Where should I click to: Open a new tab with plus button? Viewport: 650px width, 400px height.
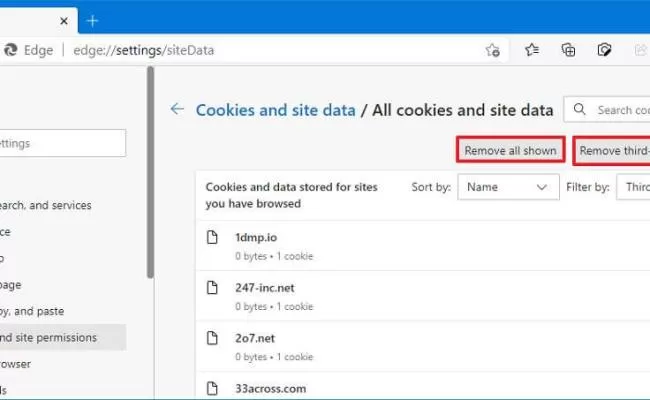click(x=92, y=20)
